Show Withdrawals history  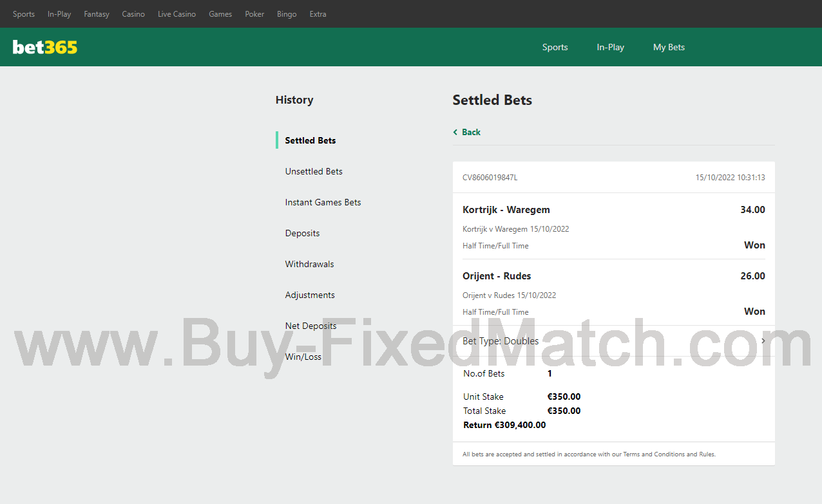pos(309,264)
